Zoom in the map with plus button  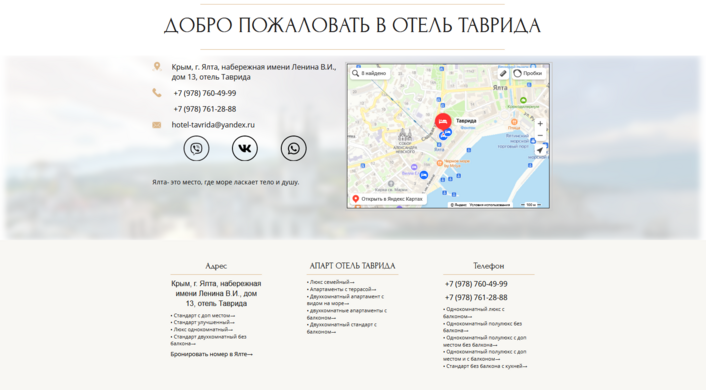click(540, 124)
